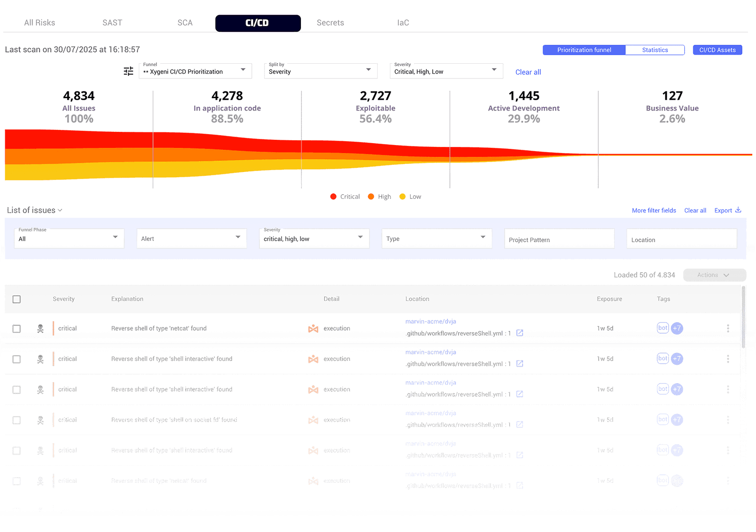Open three-dot menu for first critical issue
The height and width of the screenshot is (532, 756).
click(728, 328)
